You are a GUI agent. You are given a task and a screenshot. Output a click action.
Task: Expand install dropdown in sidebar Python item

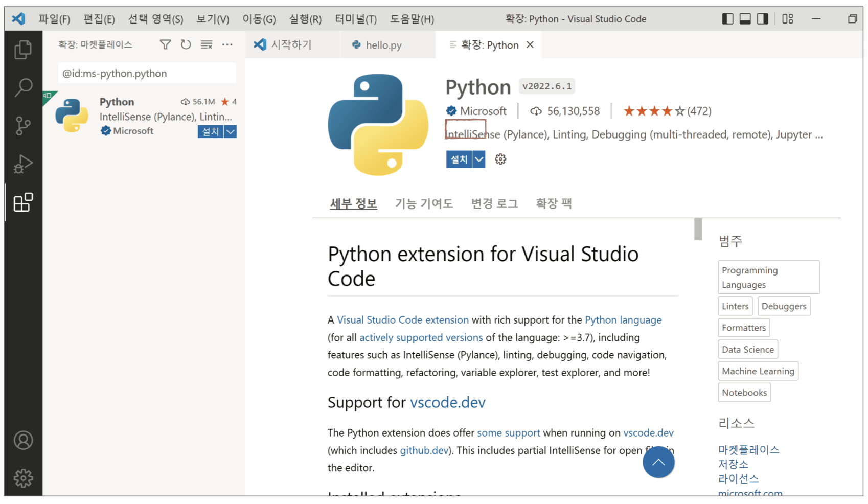(231, 132)
